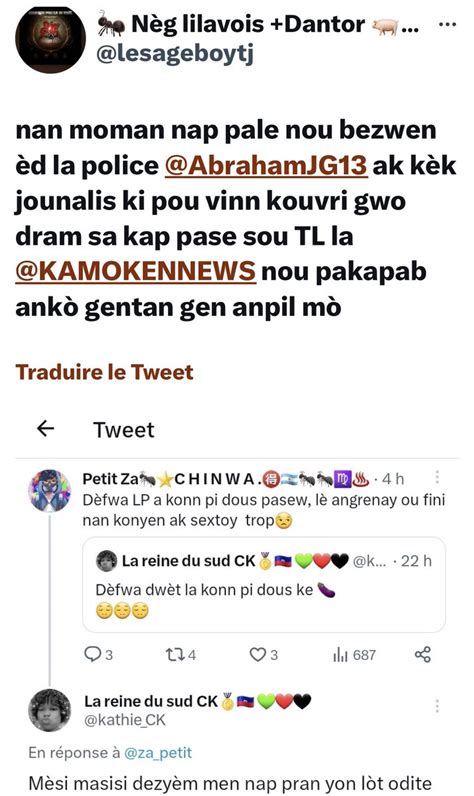View Petit Za's avatar
The height and width of the screenshot is (796, 474).
49,490
